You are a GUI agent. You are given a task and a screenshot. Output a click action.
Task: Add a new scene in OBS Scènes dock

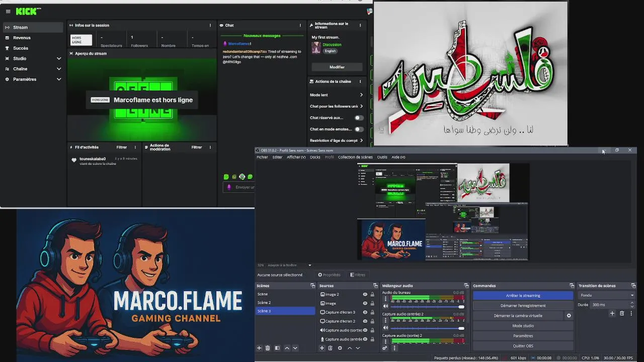(x=259, y=348)
